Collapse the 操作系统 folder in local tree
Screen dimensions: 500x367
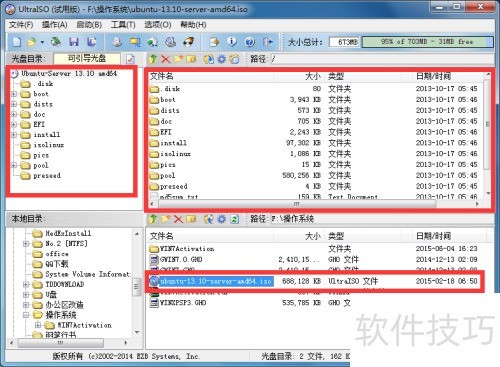click(x=26, y=315)
